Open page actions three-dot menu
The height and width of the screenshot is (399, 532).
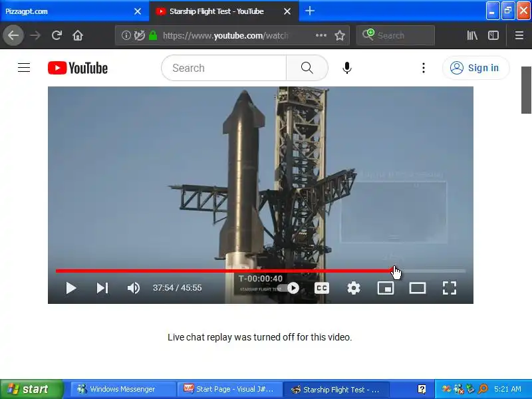[x=321, y=35]
